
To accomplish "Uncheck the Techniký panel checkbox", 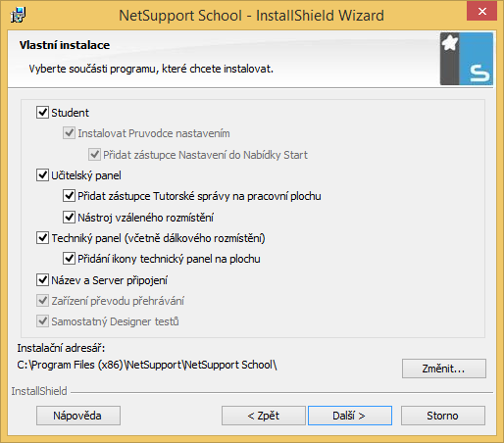I will (42, 238).
